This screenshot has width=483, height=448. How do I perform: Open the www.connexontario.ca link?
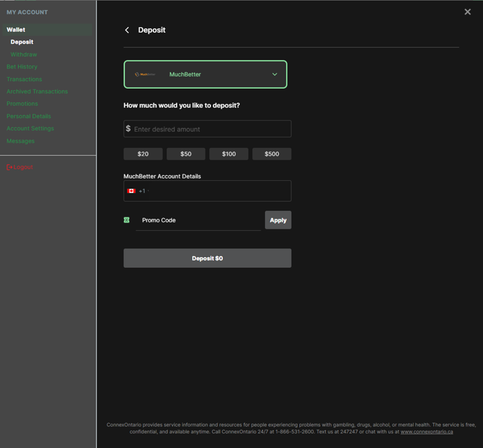pyautogui.click(x=426, y=432)
